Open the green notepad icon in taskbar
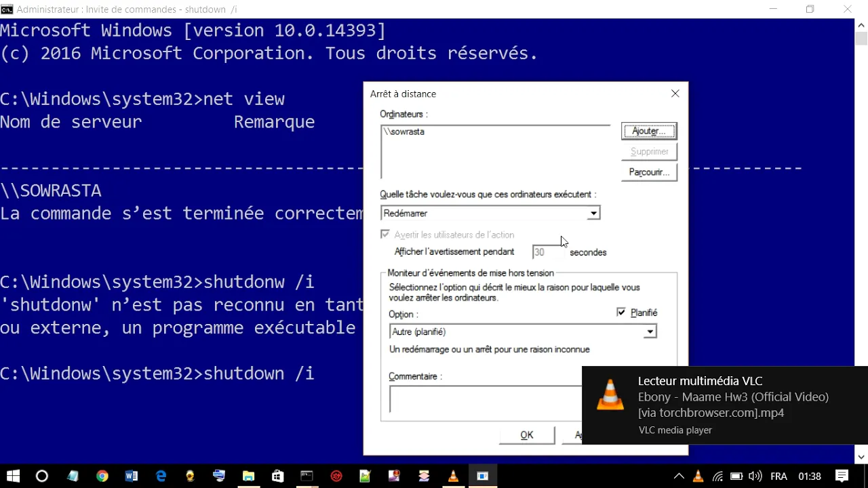This screenshot has height=488, width=868. (x=366, y=476)
